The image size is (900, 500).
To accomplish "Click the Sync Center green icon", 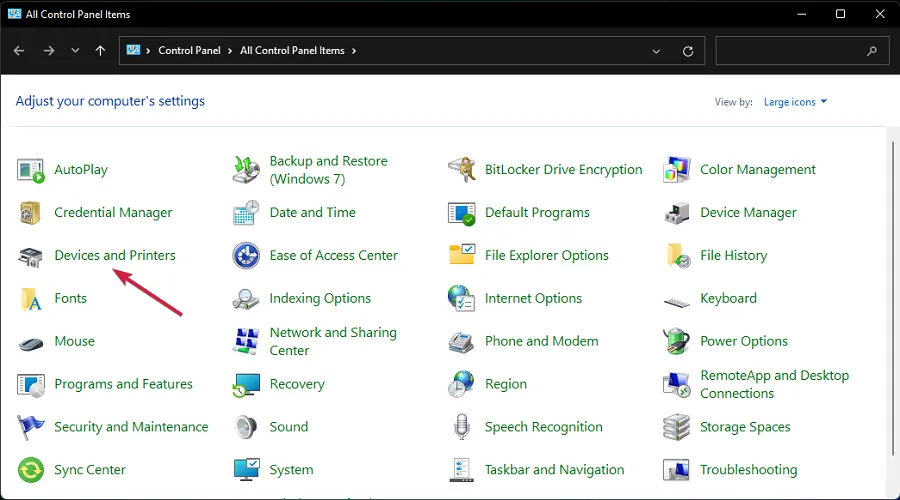I will 31,470.
